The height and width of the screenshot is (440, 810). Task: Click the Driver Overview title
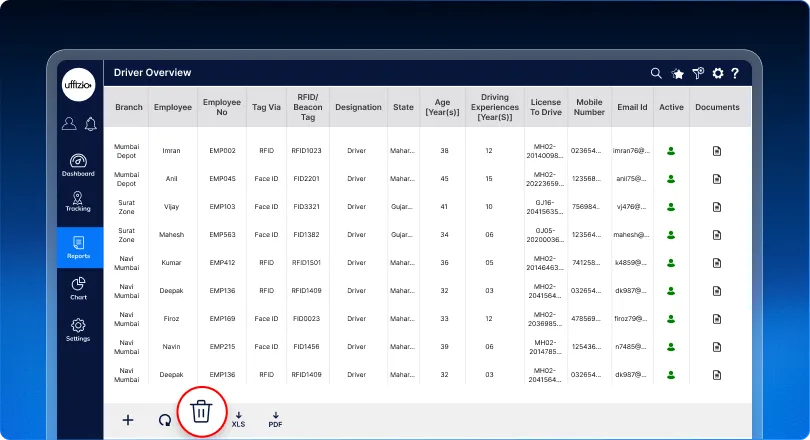tap(152, 73)
